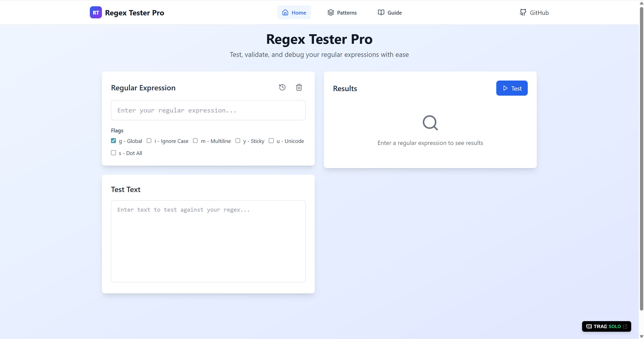The image size is (644, 339).
Task: Enable the u - Unicode flag
Action: click(271, 141)
